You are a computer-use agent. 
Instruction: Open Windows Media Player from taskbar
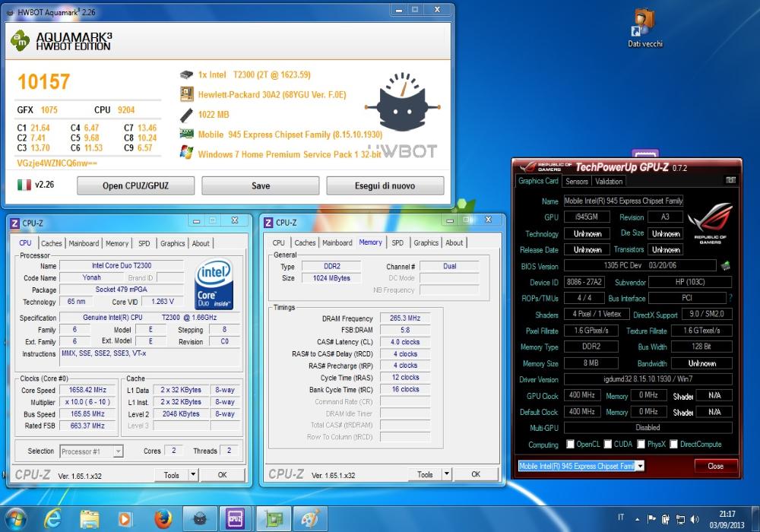point(125,519)
